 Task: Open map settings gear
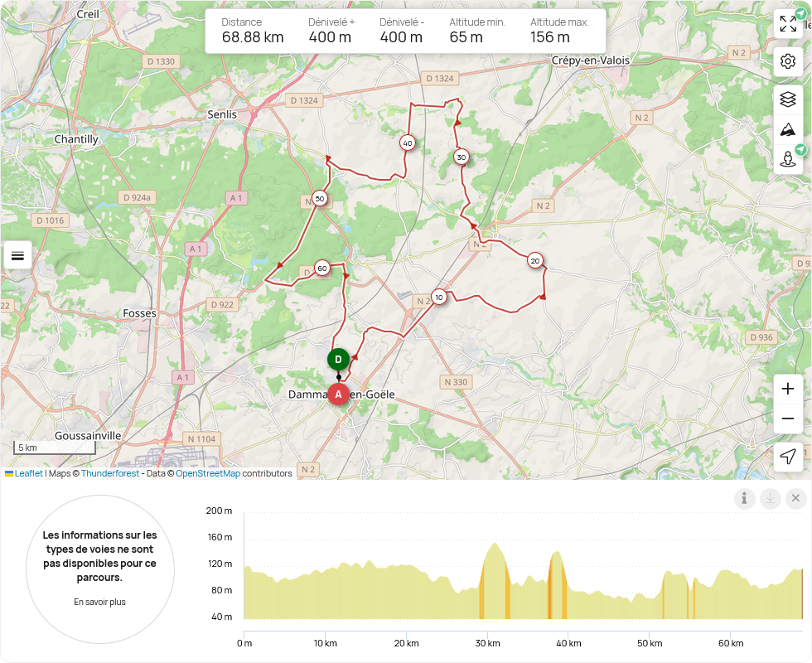tap(788, 61)
